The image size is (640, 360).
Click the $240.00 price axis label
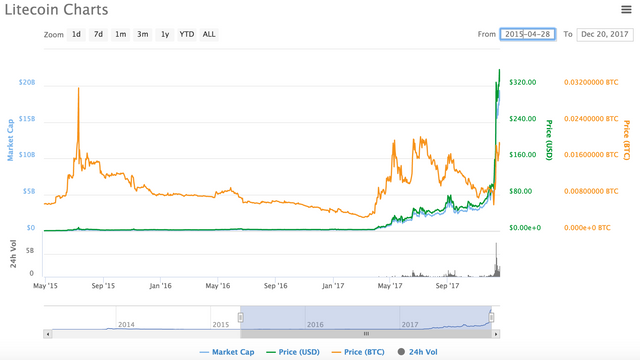tap(522, 118)
